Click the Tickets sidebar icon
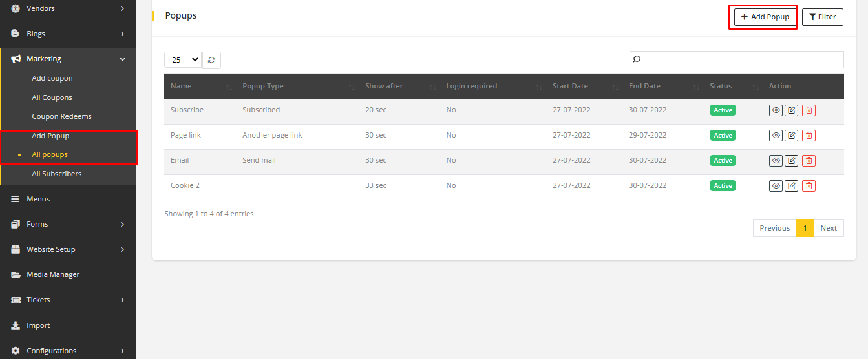Viewport: 868px width, 359px height. 16,300
